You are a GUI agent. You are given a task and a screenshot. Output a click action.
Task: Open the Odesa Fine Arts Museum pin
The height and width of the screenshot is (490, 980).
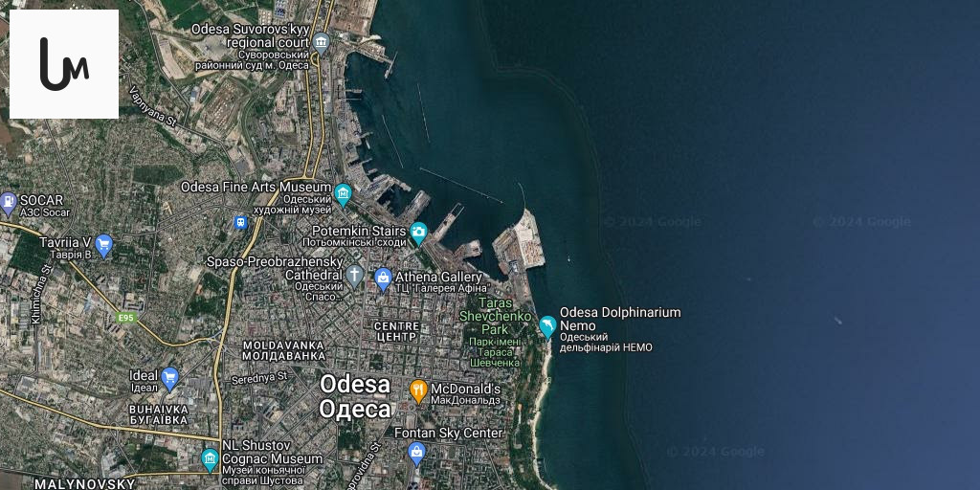click(343, 194)
